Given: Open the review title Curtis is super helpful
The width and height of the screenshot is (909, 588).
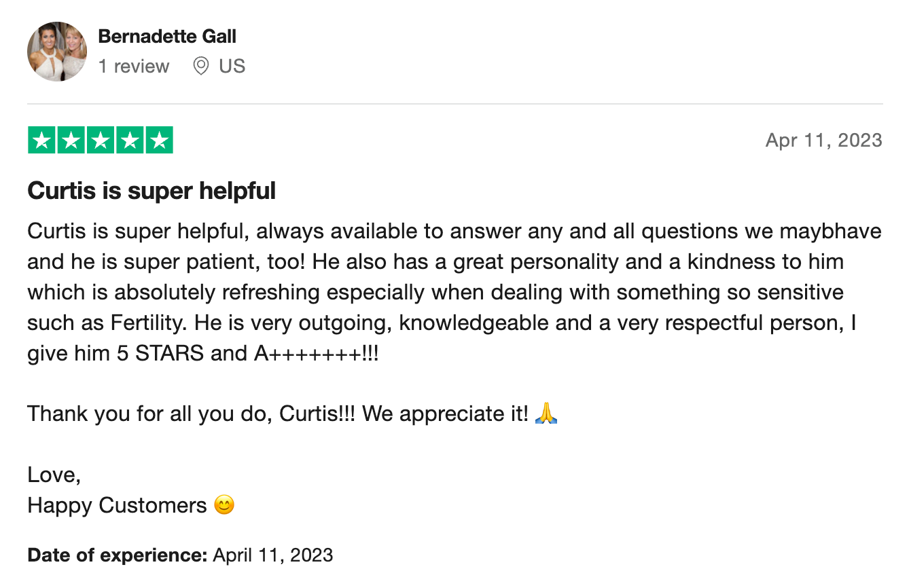Looking at the screenshot, I should click(x=151, y=191).
